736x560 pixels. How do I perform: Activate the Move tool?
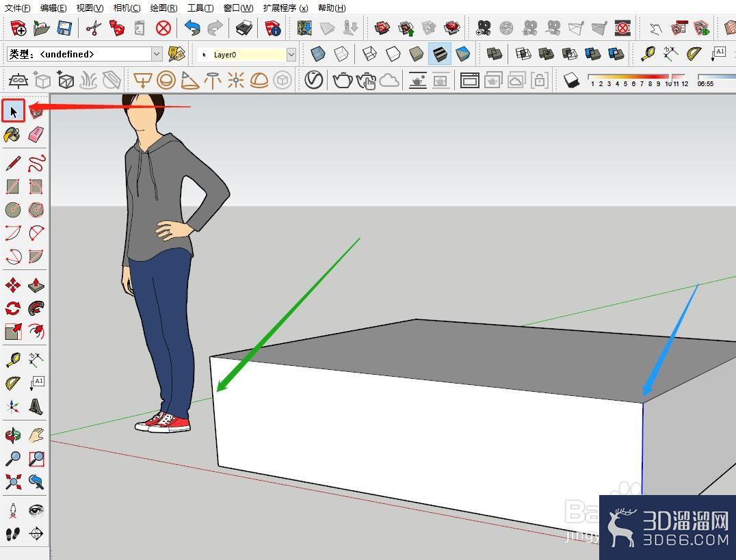click(x=13, y=285)
